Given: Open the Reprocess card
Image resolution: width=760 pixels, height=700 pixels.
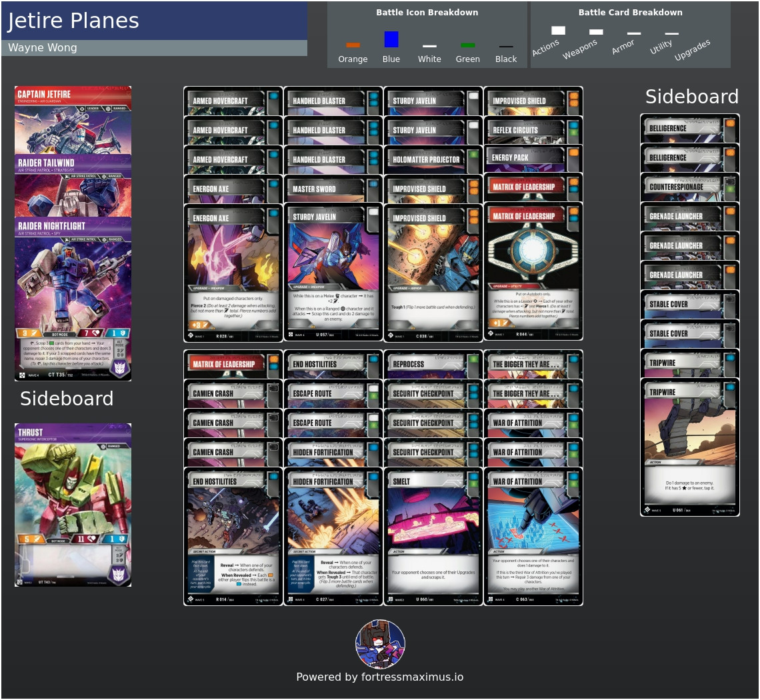Looking at the screenshot, I should pos(433,364).
